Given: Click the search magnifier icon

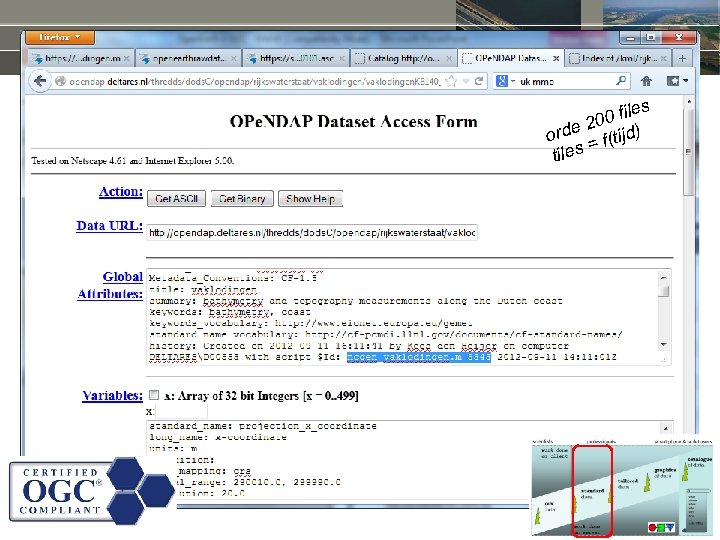Looking at the screenshot, I should pyautogui.click(x=621, y=81).
